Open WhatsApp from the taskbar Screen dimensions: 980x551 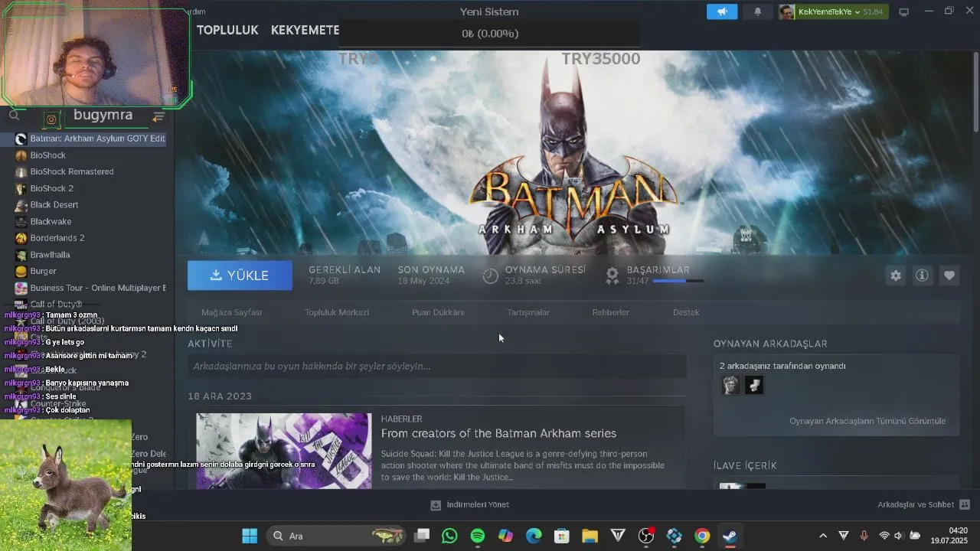(x=449, y=536)
